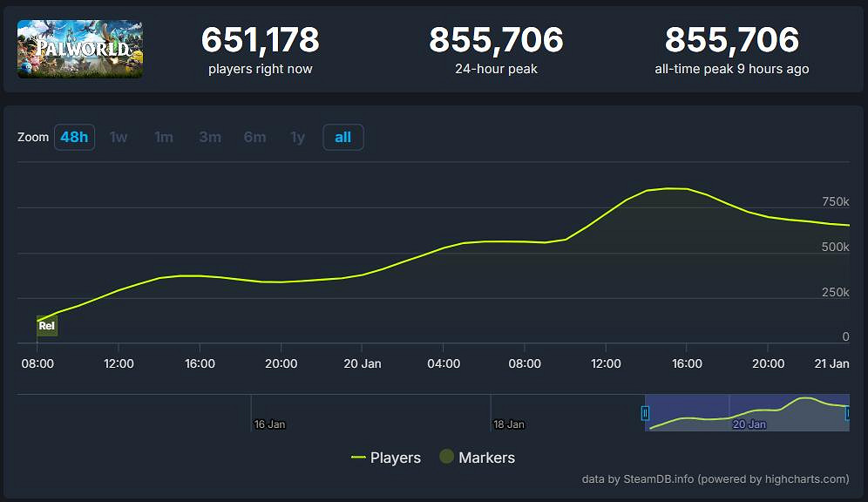This screenshot has width=868, height=502.
Task: Switch to the 3m zoom range
Action: tap(210, 137)
